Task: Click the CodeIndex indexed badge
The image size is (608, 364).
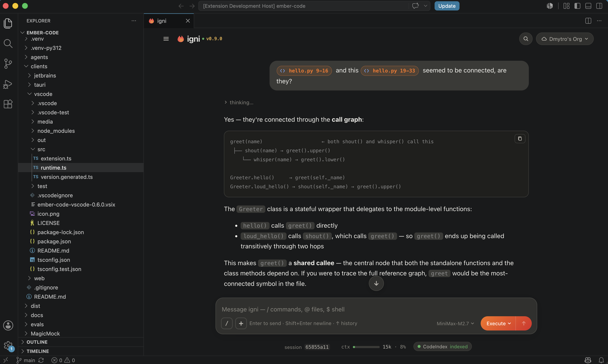Action: coord(443,347)
